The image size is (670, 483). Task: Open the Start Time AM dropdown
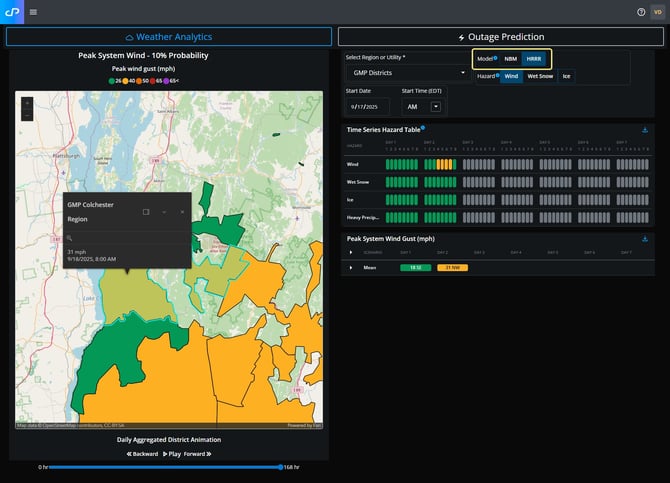point(436,106)
